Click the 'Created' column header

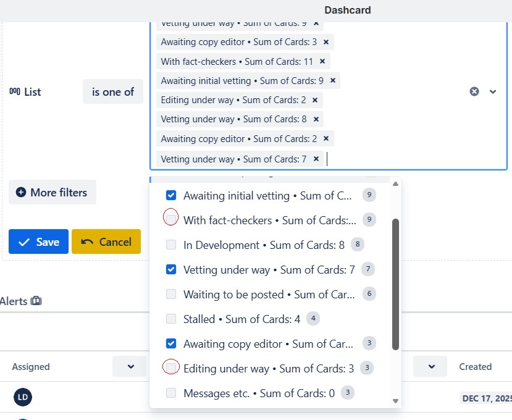(476, 367)
